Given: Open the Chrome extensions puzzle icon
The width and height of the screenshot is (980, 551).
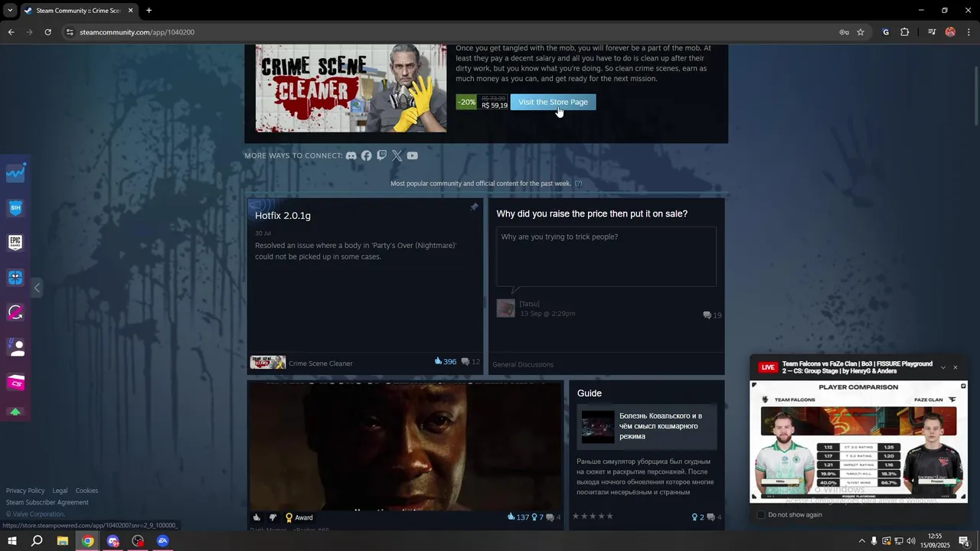Looking at the screenshot, I should (905, 32).
